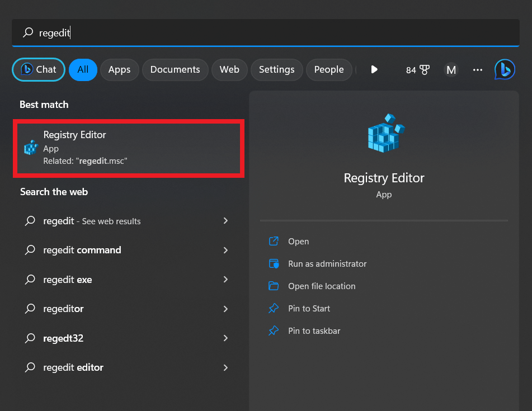Screen dimensions: 532x411
Task: Switch to the Documents filter tab
Action: tap(175, 69)
